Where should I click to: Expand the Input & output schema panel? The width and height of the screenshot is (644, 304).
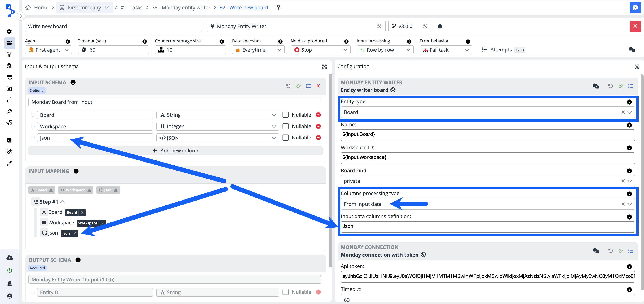click(x=324, y=67)
